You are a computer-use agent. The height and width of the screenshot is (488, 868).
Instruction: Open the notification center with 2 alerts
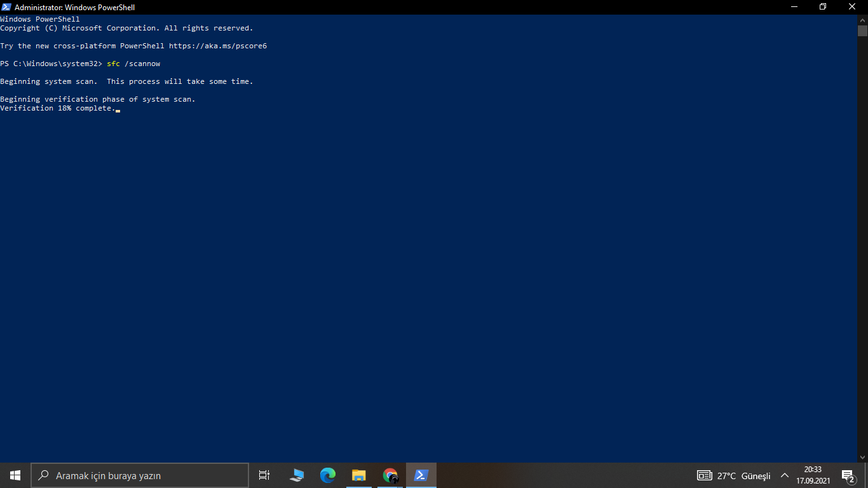848,475
